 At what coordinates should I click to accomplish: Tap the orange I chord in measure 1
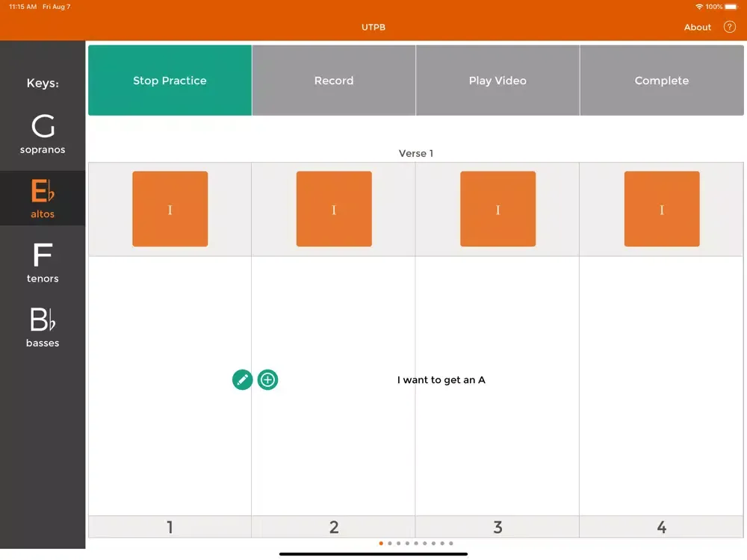pos(170,209)
